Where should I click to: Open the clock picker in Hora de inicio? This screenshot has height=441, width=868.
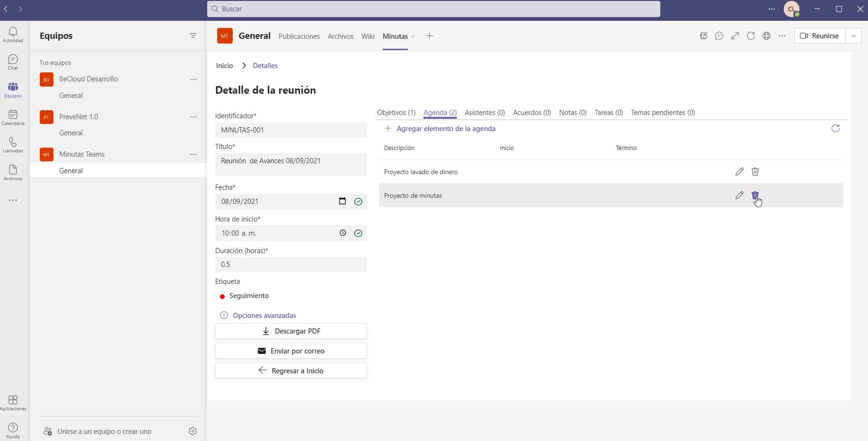(343, 233)
